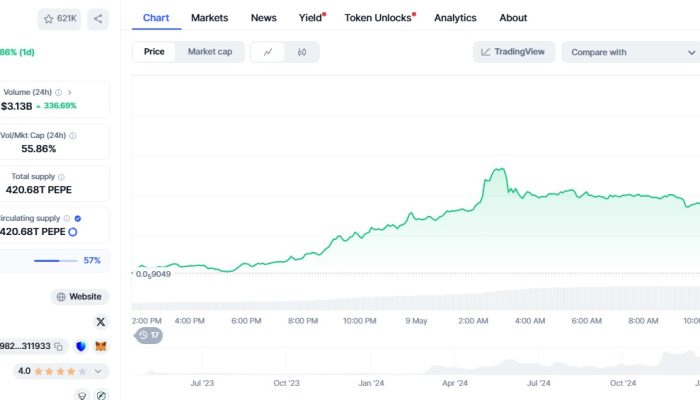The image size is (700, 400).
Task: Open the Token Unlocks tab
Action: pyautogui.click(x=378, y=18)
